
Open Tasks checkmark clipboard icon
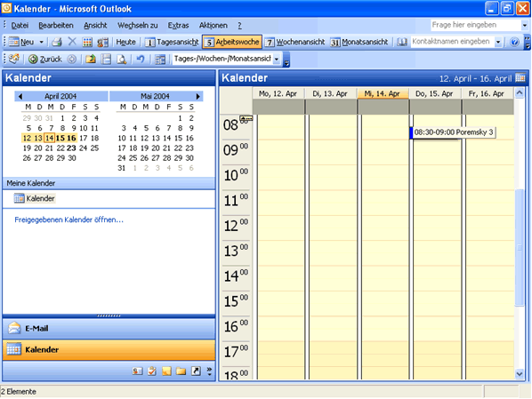pyautogui.click(x=152, y=371)
